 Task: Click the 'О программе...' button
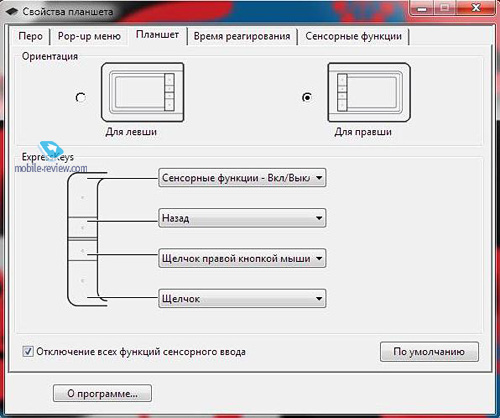coord(102,393)
